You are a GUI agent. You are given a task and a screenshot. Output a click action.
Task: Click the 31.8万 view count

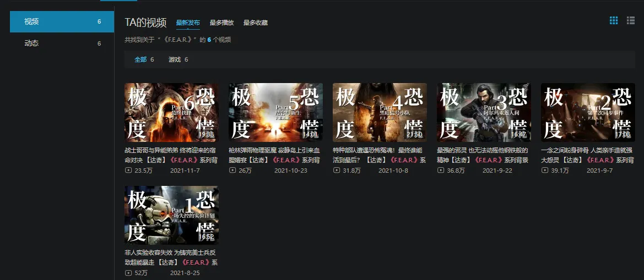pyautogui.click(x=351, y=171)
